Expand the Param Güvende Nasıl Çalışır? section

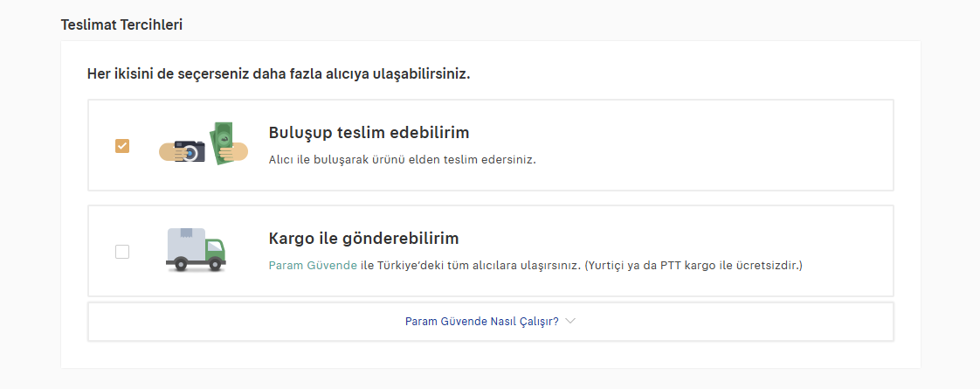482,321
